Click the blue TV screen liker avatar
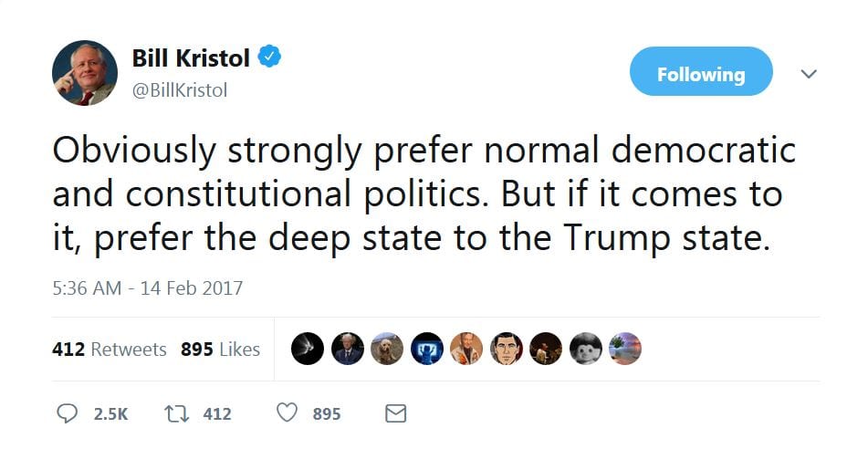The image size is (868, 449). pyautogui.click(x=426, y=348)
